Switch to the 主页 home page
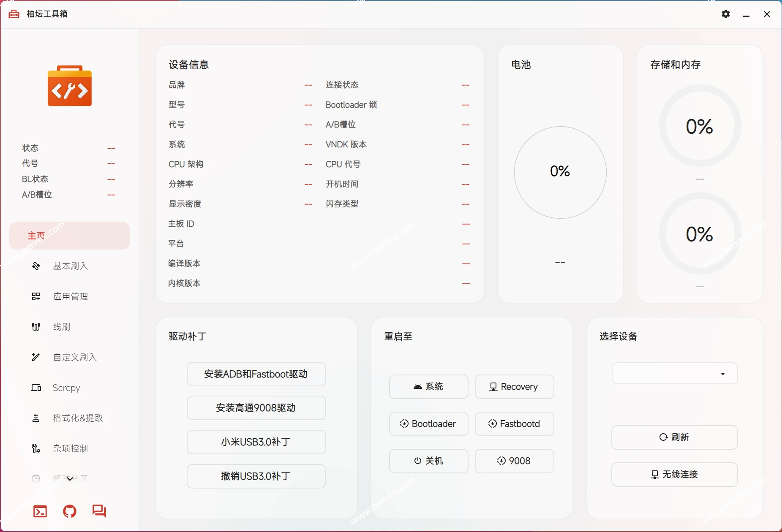The width and height of the screenshot is (782, 532). (69, 235)
